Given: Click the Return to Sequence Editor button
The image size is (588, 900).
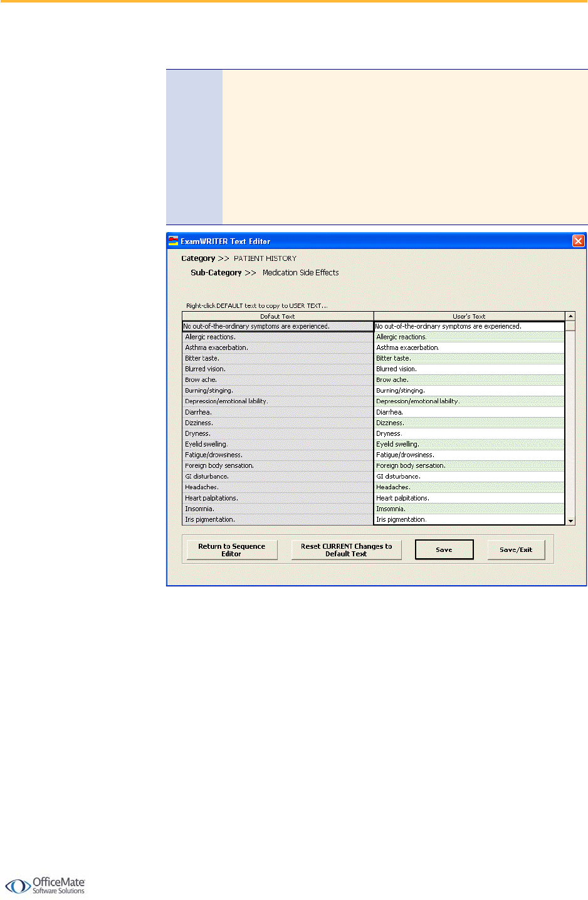Looking at the screenshot, I should click(x=232, y=550).
